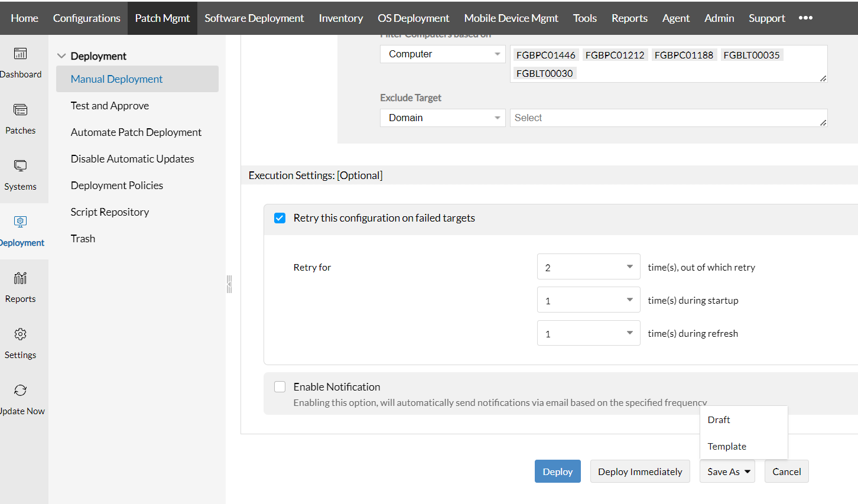Open Trash in the Deployment tree
Screen dimensions: 858x504
point(83,239)
